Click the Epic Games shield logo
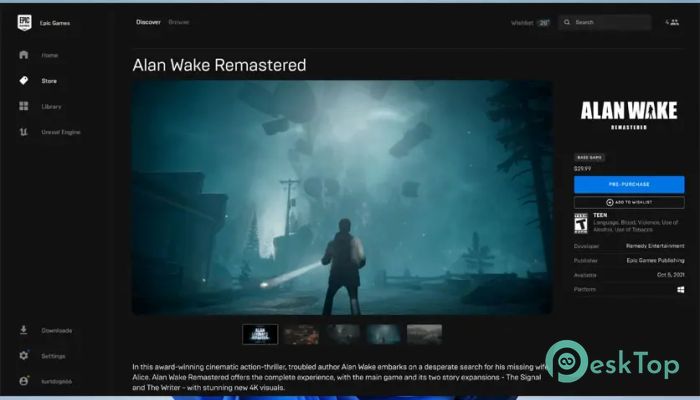The image size is (700, 400). [25, 22]
